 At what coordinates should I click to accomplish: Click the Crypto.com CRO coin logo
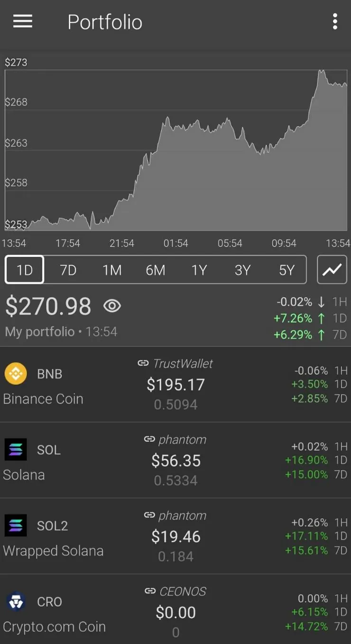coord(16,601)
